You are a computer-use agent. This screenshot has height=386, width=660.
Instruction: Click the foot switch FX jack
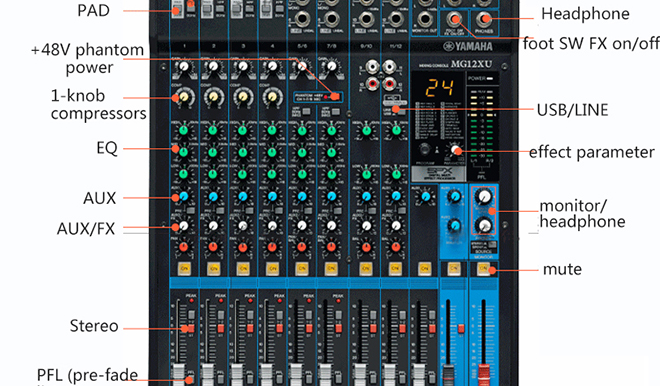click(x=454, y=19)
